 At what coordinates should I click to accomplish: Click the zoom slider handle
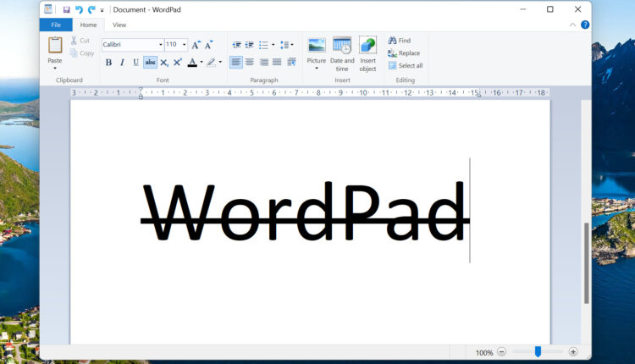click(538, 351)
